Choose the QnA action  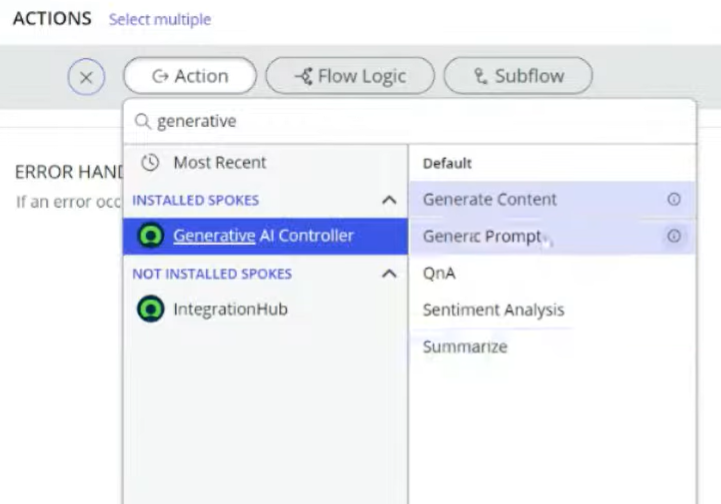[x=552, y=273]
